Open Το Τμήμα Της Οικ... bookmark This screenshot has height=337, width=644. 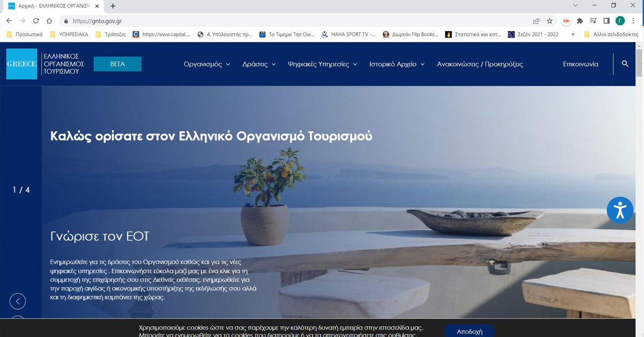[287, 34]
